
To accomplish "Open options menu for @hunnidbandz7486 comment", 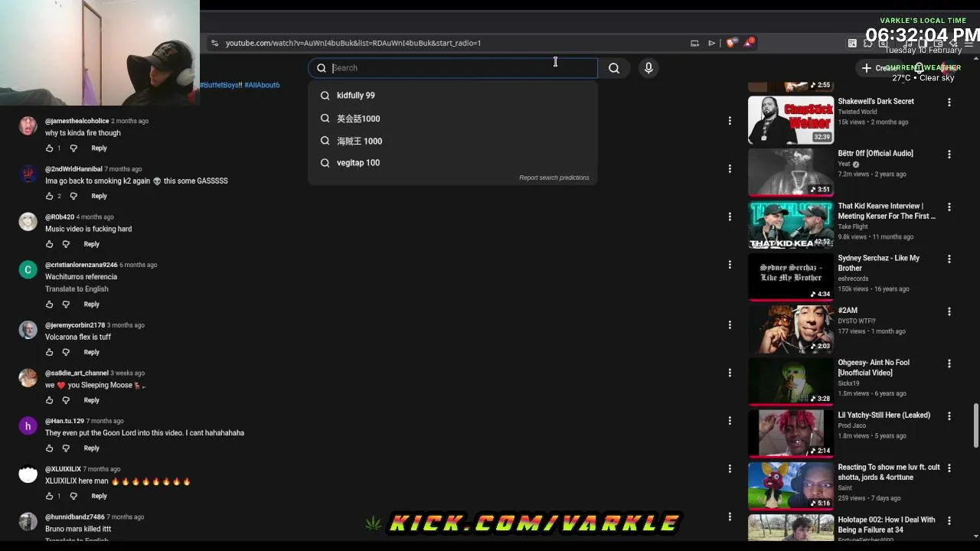I will point(730,517).
